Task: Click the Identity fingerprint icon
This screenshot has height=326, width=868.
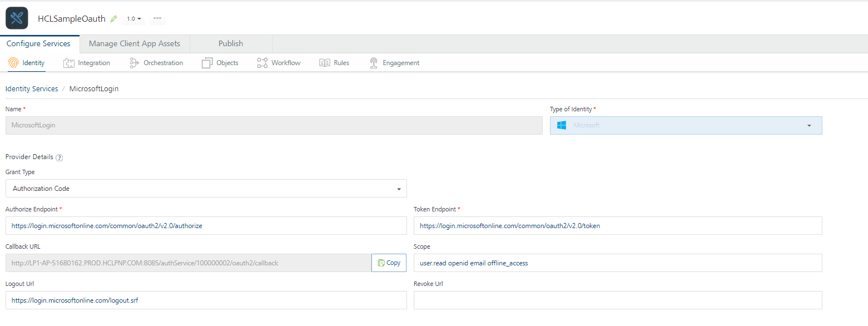Action: 13,63
